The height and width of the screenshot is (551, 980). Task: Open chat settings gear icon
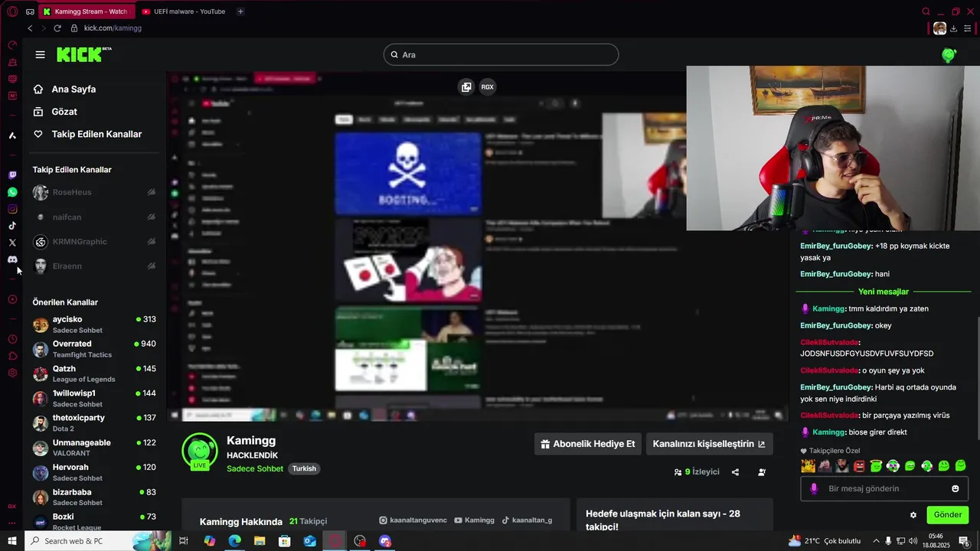tap(913, 515)
